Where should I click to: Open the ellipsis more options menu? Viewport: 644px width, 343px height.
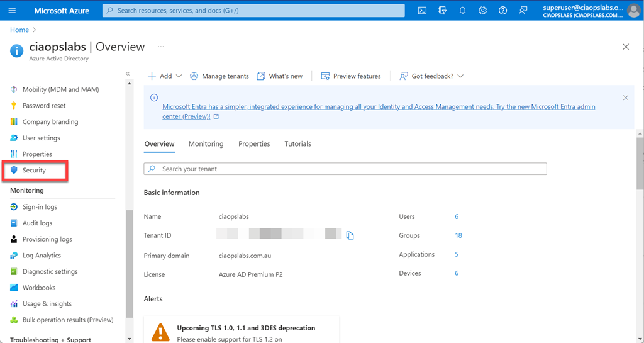point(161,47)
